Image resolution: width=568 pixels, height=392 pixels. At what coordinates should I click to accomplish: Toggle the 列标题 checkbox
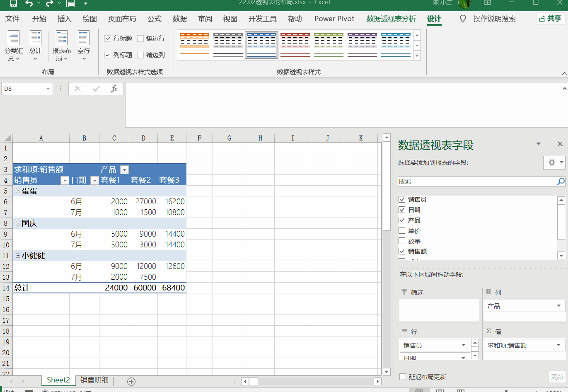tap(108, 55)
